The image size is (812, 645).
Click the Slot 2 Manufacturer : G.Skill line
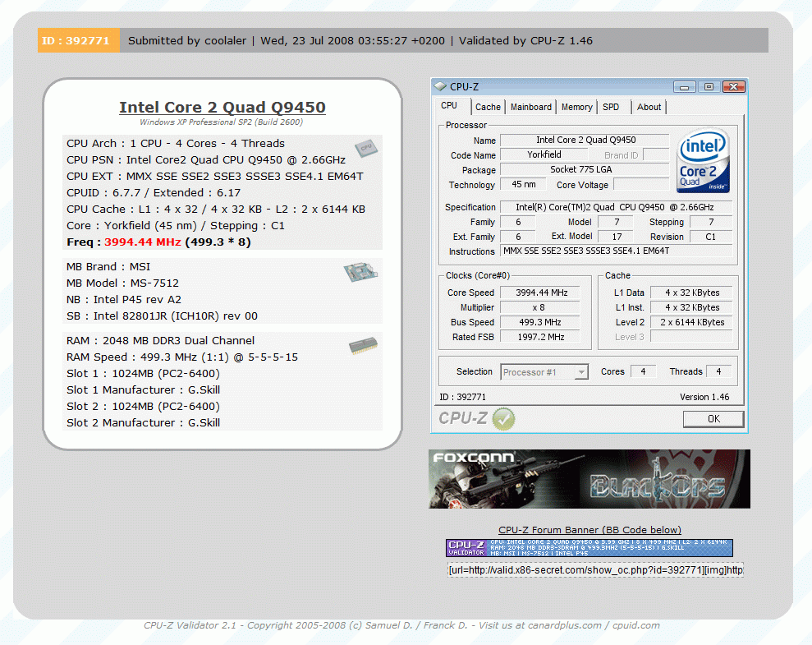coord(143,423)
